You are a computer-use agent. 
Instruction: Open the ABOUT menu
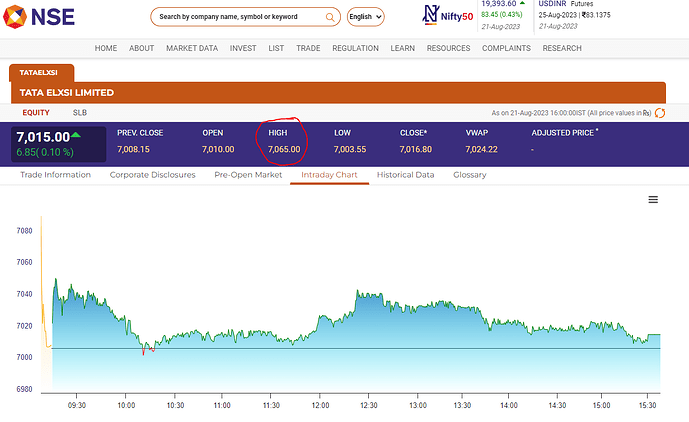coord(141,48)
